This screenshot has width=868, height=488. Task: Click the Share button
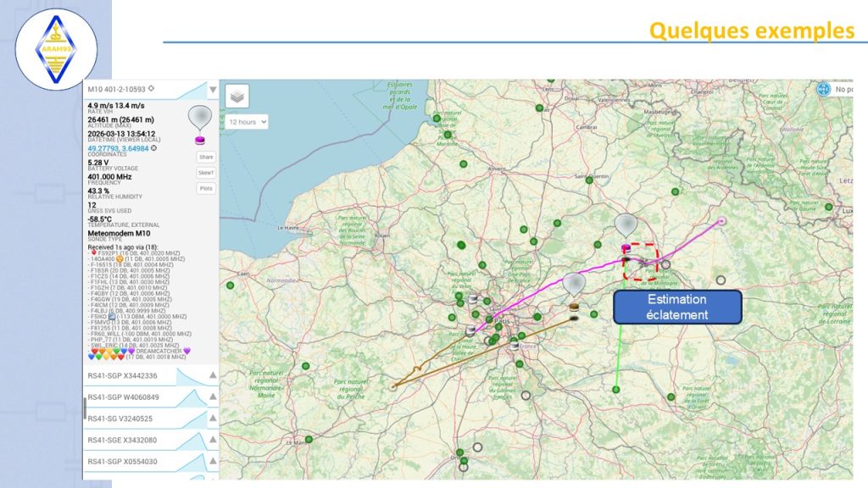pyautogui.click(x=206, y=157)
